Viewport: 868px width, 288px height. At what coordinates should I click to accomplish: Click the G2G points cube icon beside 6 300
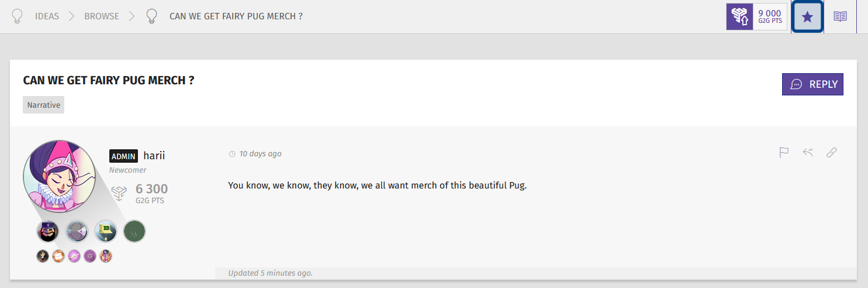coord(119,194)
